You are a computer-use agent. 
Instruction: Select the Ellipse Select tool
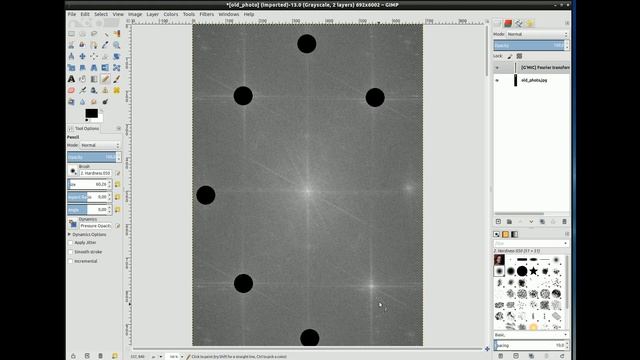coord(82,34)
